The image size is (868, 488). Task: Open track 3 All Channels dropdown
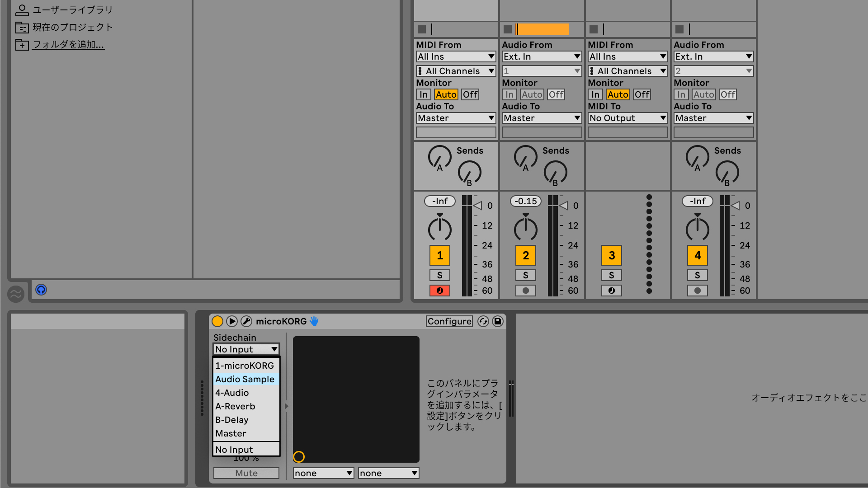(628, 71)
